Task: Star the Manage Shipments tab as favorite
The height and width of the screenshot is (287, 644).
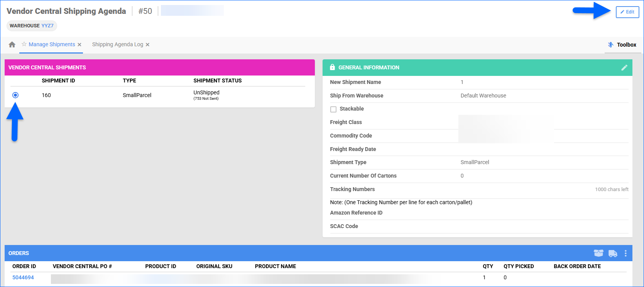Action: click(x=24, y=44)
